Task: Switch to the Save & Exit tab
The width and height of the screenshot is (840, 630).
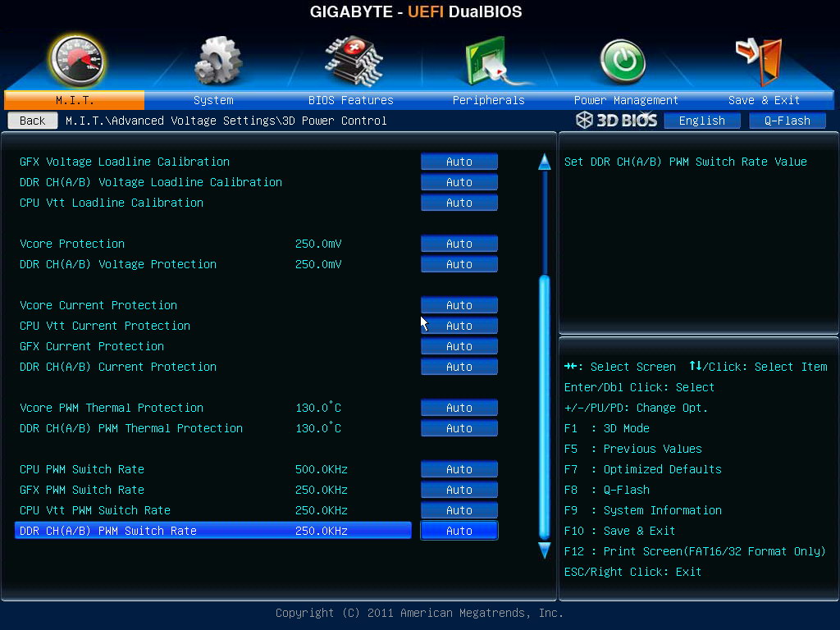Action: (764, 100)
